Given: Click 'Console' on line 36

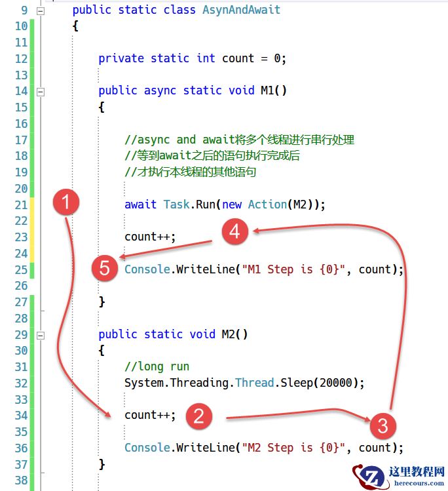Looking at the screenshot, I should [147, 448].
